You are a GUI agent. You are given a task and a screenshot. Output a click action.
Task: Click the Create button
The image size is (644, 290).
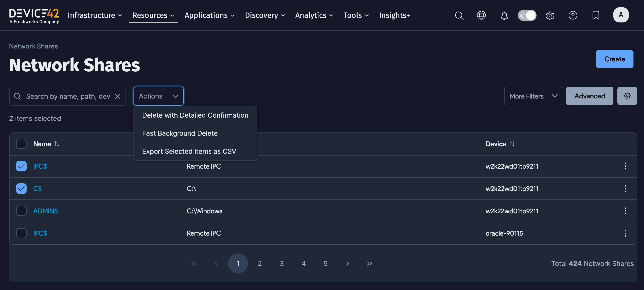614,59
